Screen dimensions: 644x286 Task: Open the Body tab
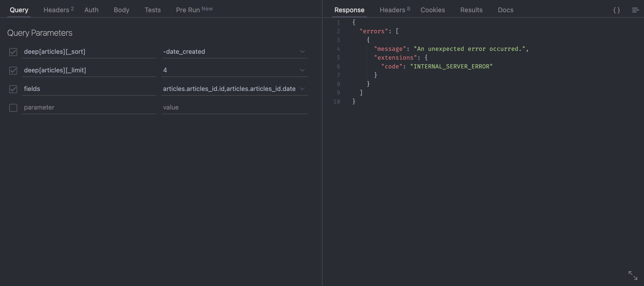(122, 10)
